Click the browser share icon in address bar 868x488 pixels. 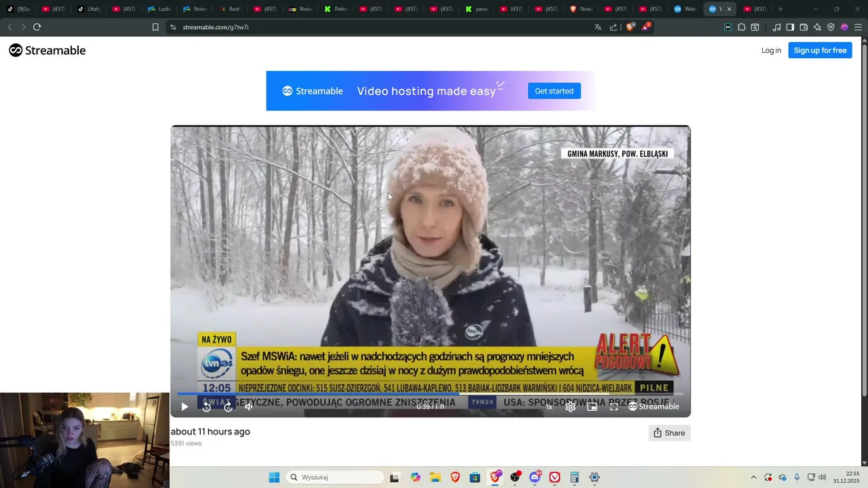click(x=614, y=27)
